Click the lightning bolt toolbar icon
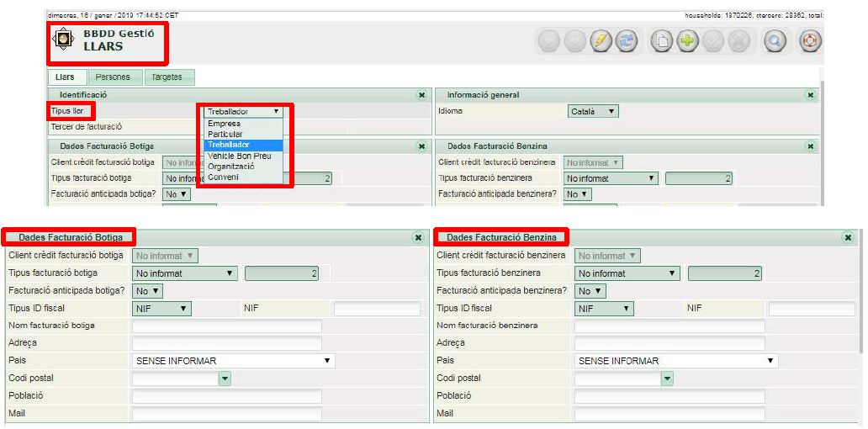Screen dimensions: 868x429 click(602, 41)
